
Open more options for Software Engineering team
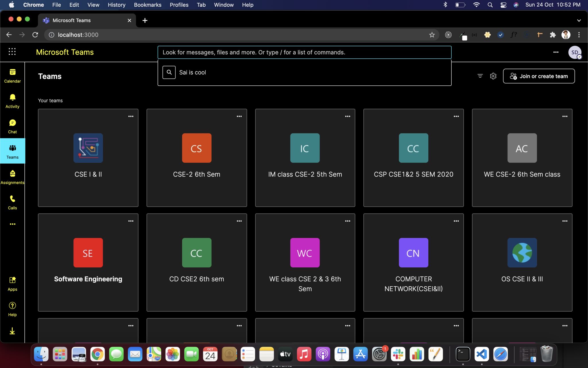(131, 221)
